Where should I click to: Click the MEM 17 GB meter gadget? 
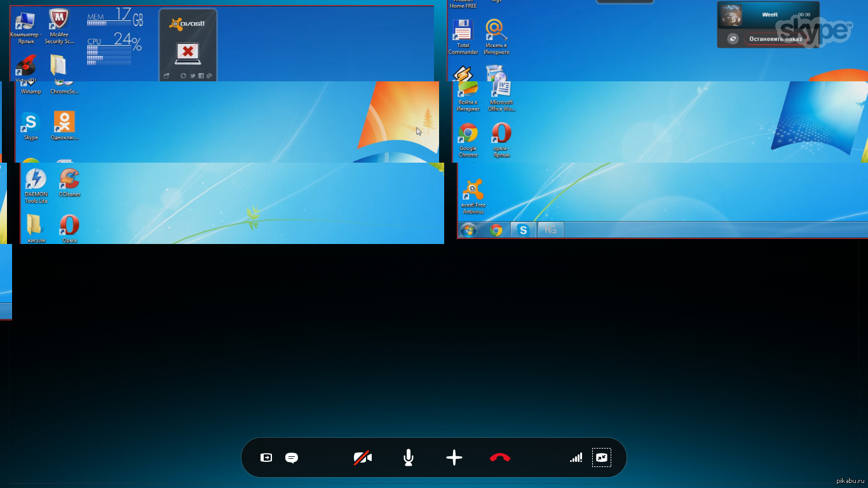tap(114, 18)
